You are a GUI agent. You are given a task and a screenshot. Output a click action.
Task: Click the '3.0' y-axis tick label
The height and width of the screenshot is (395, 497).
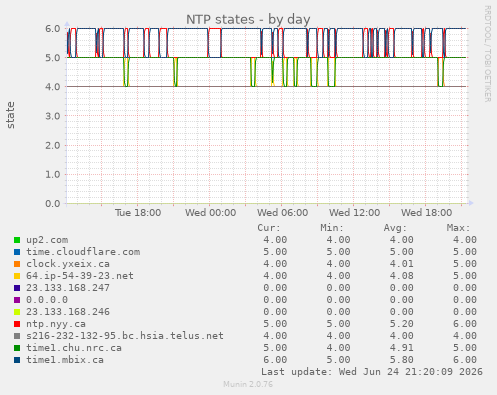point(53,116)
